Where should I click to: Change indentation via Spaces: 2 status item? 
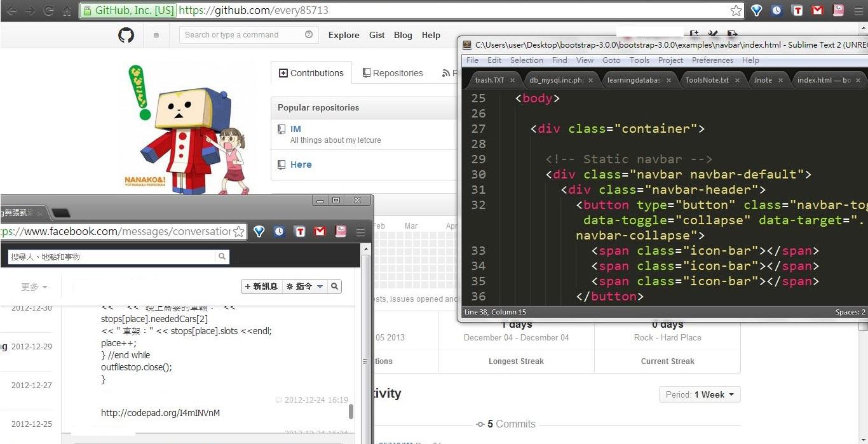[x=850, y=312]
